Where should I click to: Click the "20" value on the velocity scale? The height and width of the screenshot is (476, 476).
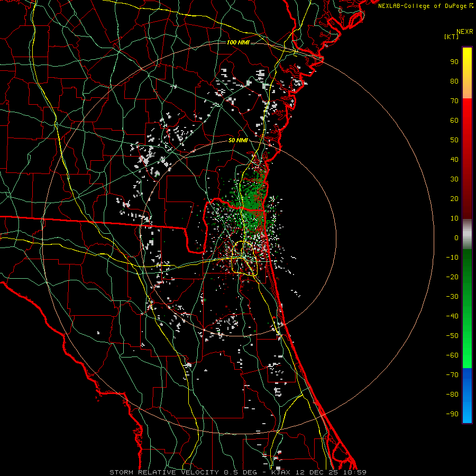(454, 198)
